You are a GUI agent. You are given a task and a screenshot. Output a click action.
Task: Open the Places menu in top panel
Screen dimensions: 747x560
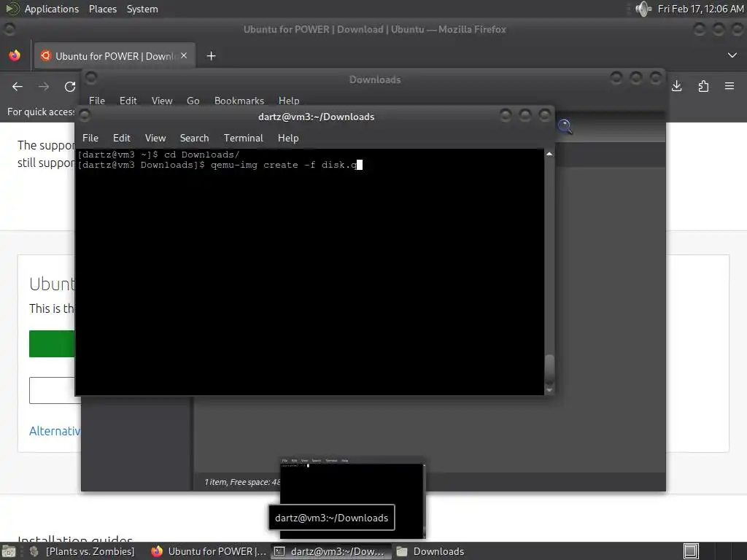pyautogui.click(x=102, y=9)
